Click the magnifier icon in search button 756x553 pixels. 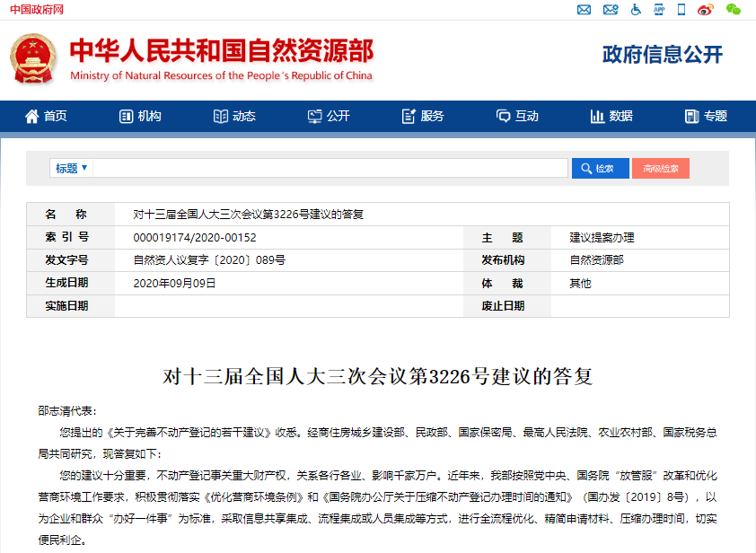click(x=586, y=168)
